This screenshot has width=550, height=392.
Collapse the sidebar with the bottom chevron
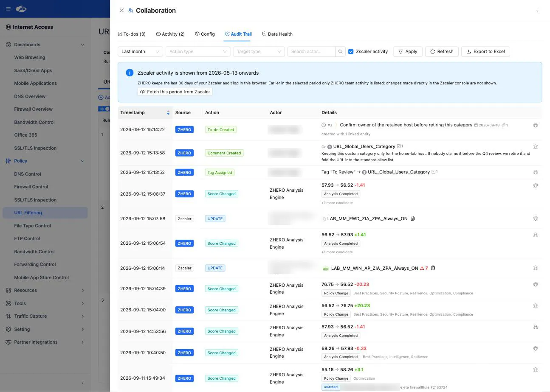pyautogui.click(x=82, y=383)
